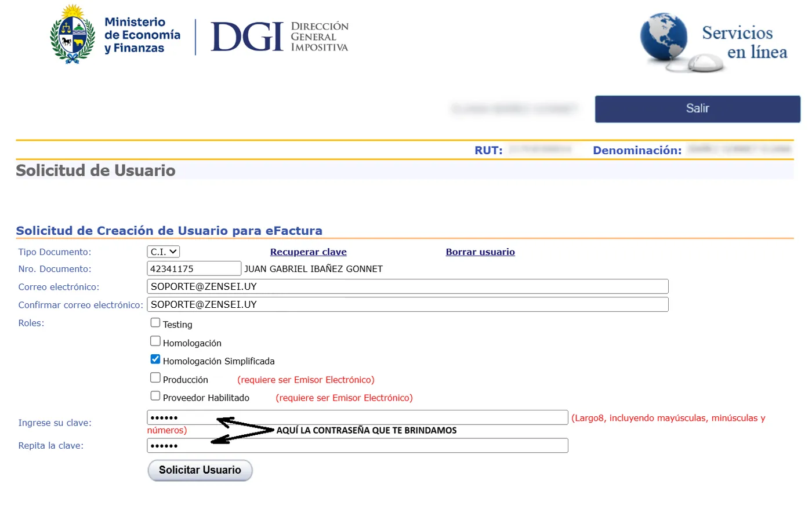Open the Tipo Documento C.I. dropdown

pyautogui.click(x=164, y=252)
